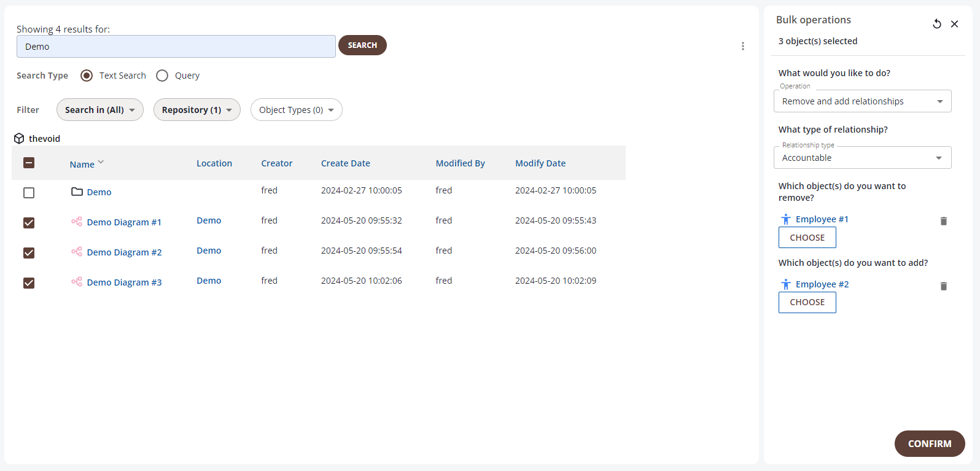Click the trash icon next to Employee #2
Image resolution: width=980 pixels, height=471 pixels.
pyautogui.click(x=944, y=286)
